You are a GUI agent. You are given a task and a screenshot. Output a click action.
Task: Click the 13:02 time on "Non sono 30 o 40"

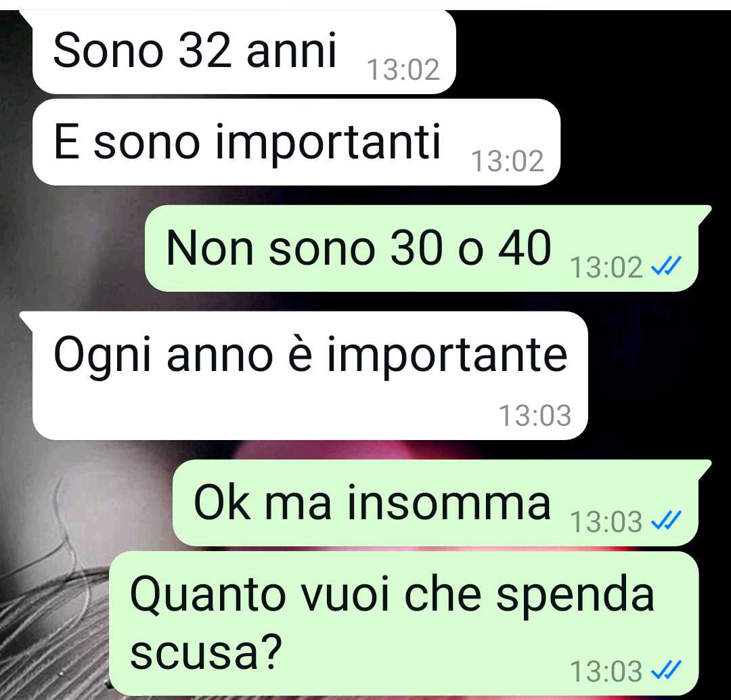(606, 267)
